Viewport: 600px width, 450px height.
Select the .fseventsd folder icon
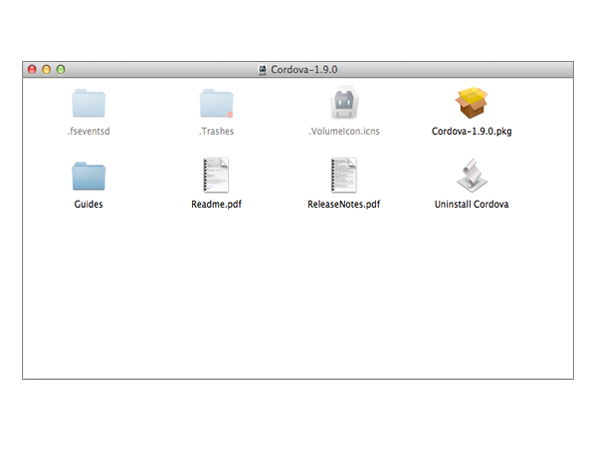[88, 104]
